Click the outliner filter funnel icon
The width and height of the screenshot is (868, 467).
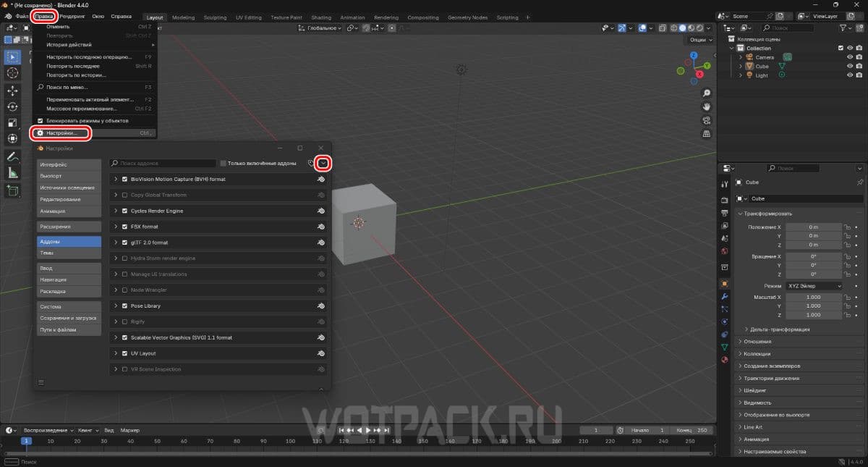pyautogui.click(x=843, y=28)
